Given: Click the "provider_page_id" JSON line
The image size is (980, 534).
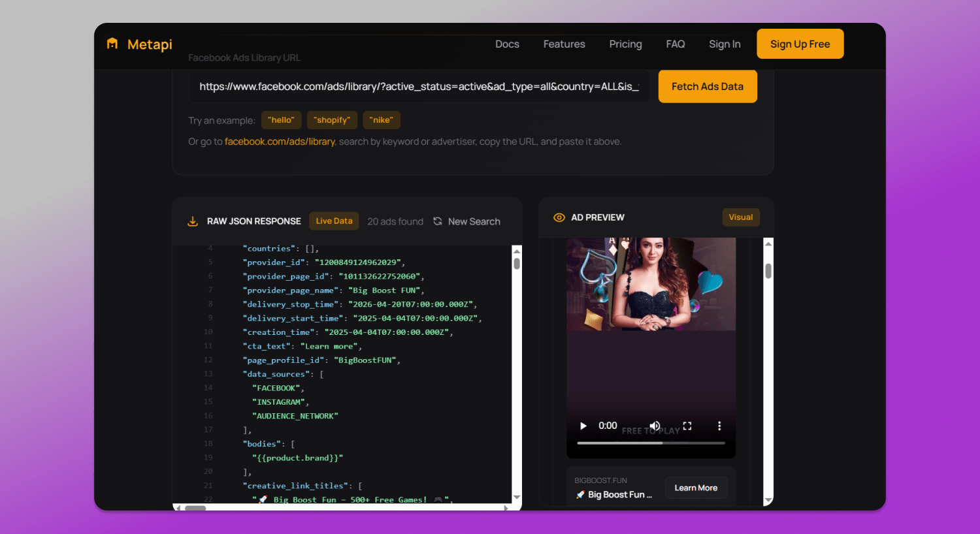Looking at the screenshot, I should click(334, 277).
